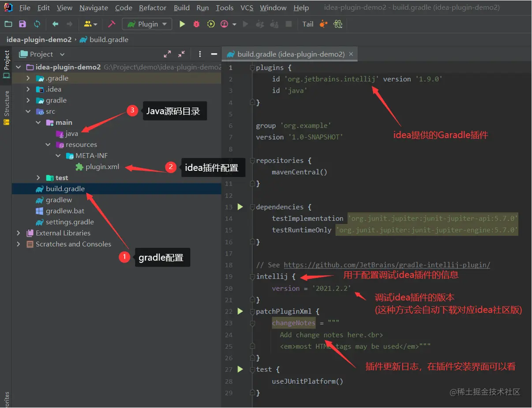Click the atom-shaped toolbar icon
Image resolution: width=532 pixels, height=408 pixels.
pyautogui.click(x=338, y=24)
